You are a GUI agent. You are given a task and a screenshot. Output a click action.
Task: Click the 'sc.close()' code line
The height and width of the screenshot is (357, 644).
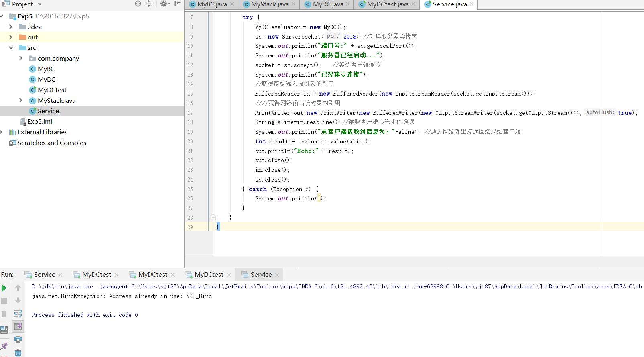point(272,180)
